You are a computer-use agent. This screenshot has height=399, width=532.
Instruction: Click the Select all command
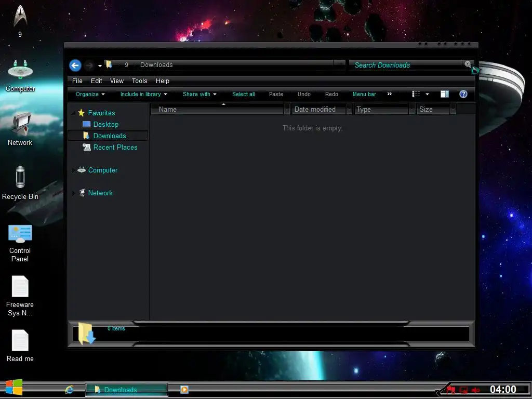tap(243, 95)
